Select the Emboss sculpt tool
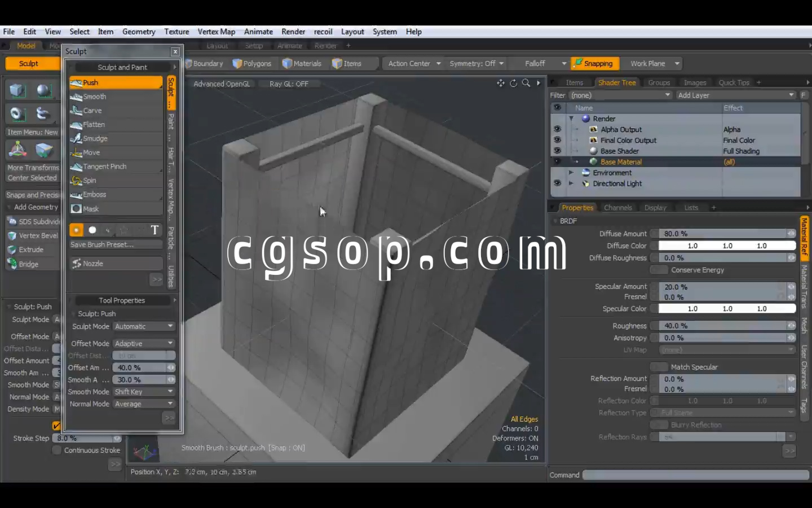 (x=116, y=195)
